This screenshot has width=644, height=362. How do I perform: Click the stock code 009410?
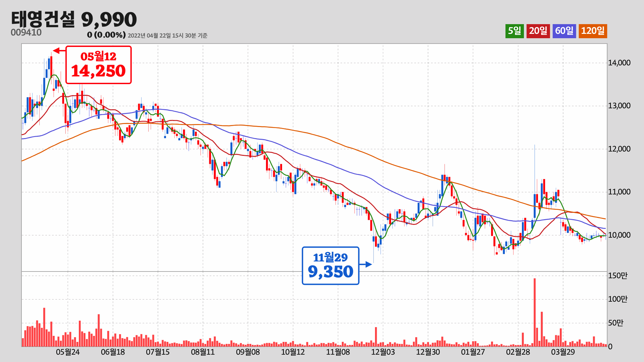[x=26, y=33]
